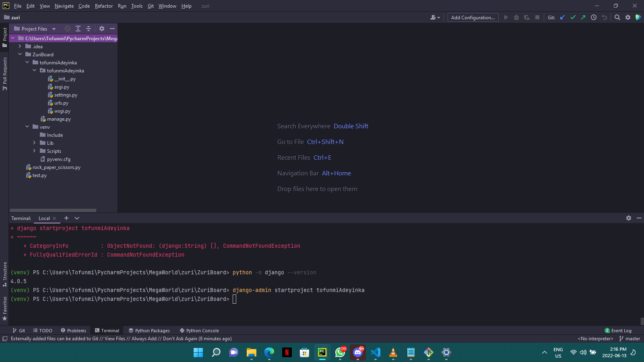Select rock_paper_scissors.py file
644x362 pixels.
56,167
